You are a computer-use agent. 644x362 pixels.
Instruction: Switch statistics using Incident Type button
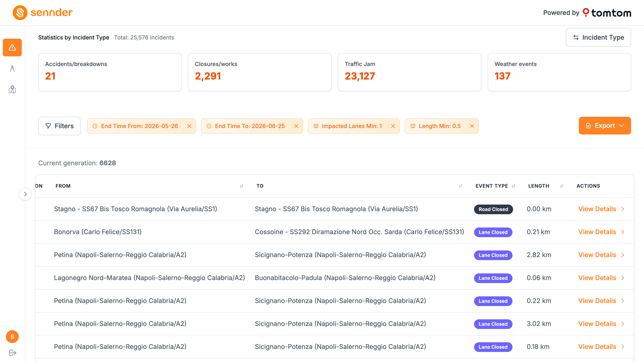pyautogui.click(x=598, y=37)
